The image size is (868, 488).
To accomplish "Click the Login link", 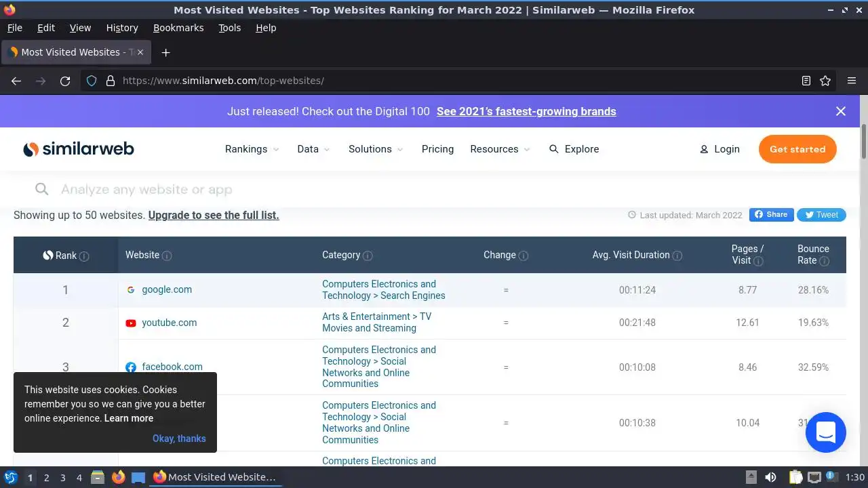I will tap(719, 149).
